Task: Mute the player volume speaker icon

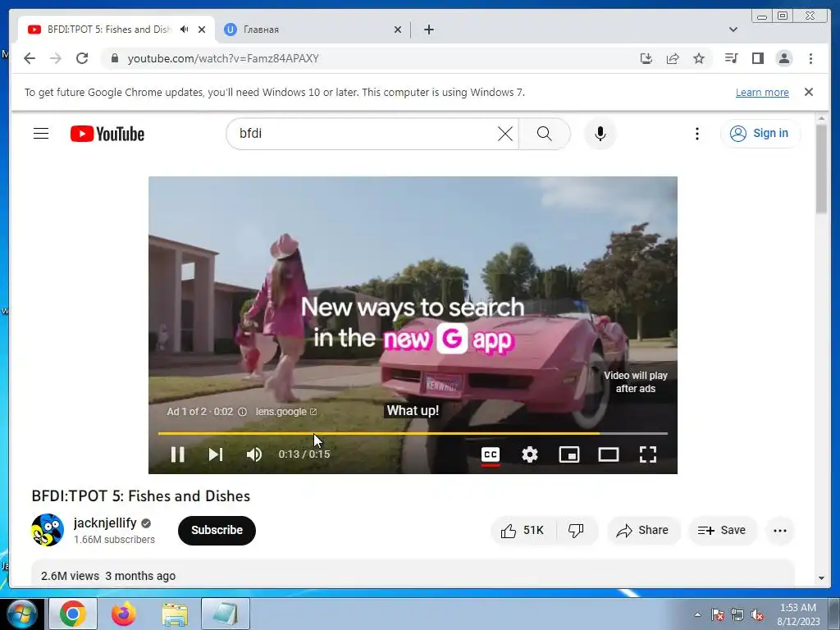Action: click(x=254, y=454)
